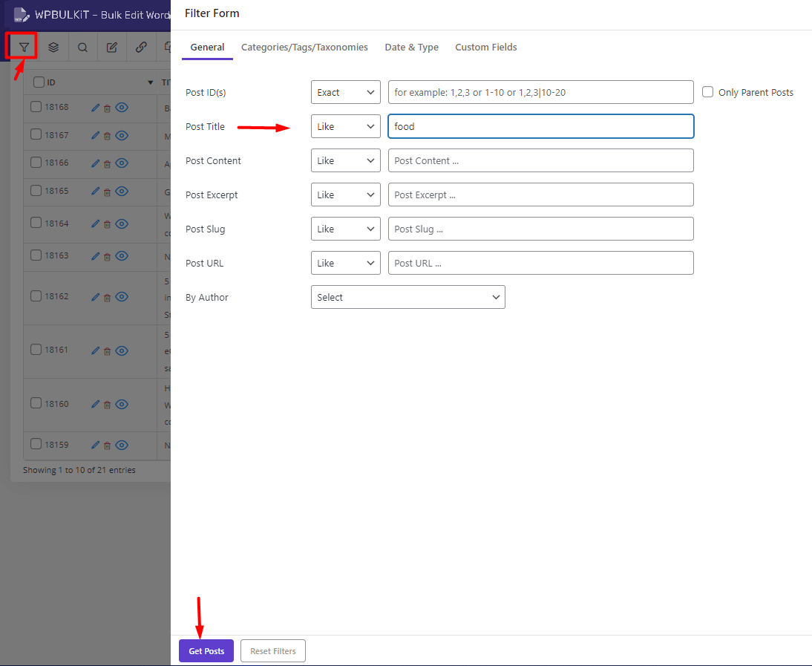The image size is (812, 666).
Task: Click the layers/columns icon in the toolbar
Action: 53,46
